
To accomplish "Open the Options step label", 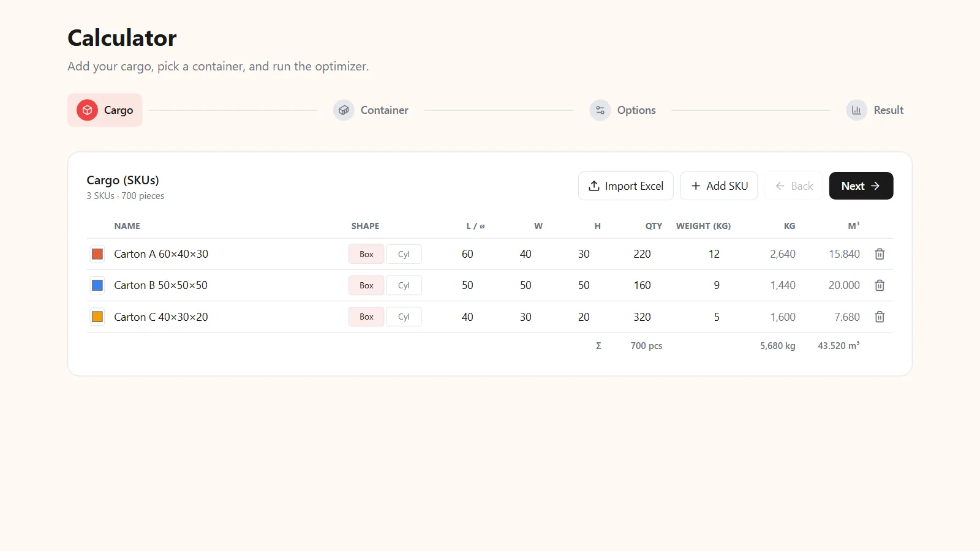I will 636,110.
